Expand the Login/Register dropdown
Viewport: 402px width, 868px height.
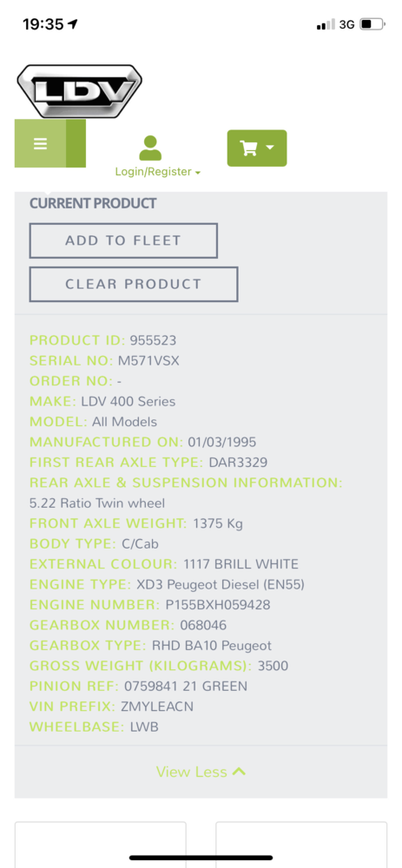pyautogui.click(x=157, y=172)
